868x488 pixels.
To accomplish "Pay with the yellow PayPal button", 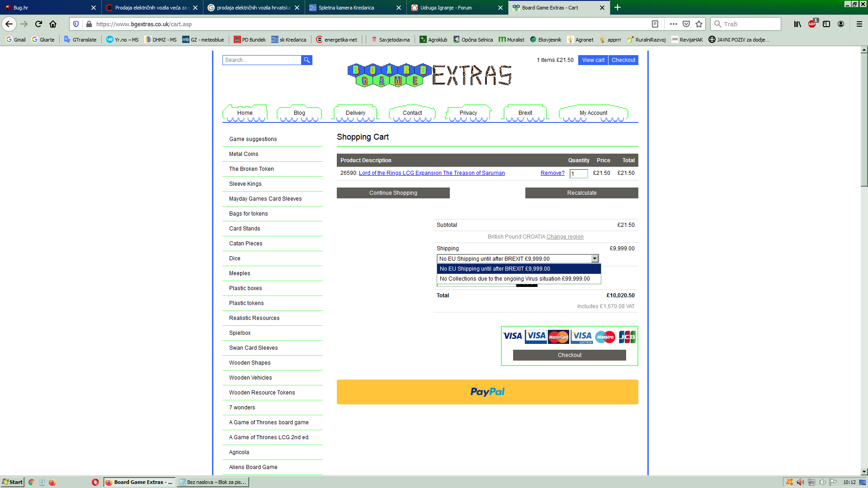I will click(x=487, y=392).
